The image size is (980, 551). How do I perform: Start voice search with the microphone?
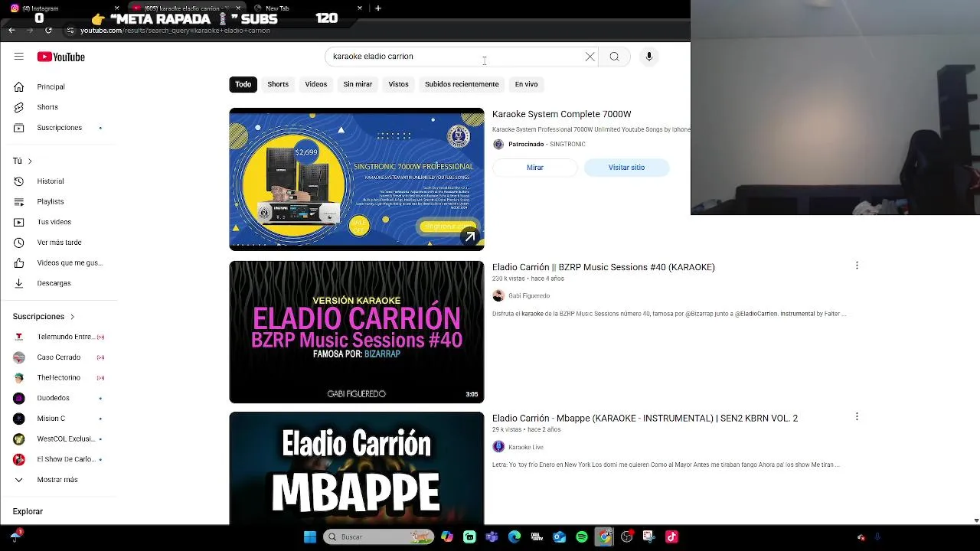649,57
